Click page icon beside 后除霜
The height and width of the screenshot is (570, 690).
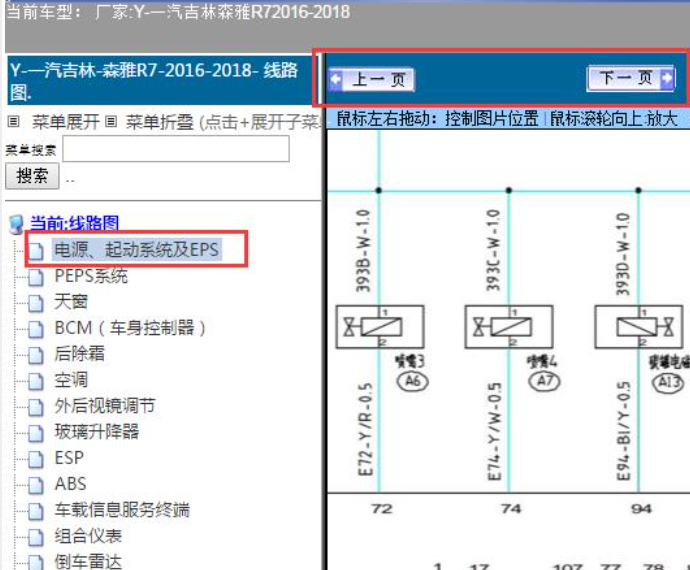coord(36,355)
